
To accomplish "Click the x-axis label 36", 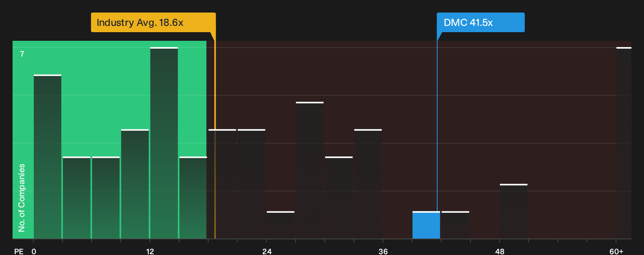I will pos(383,251).
